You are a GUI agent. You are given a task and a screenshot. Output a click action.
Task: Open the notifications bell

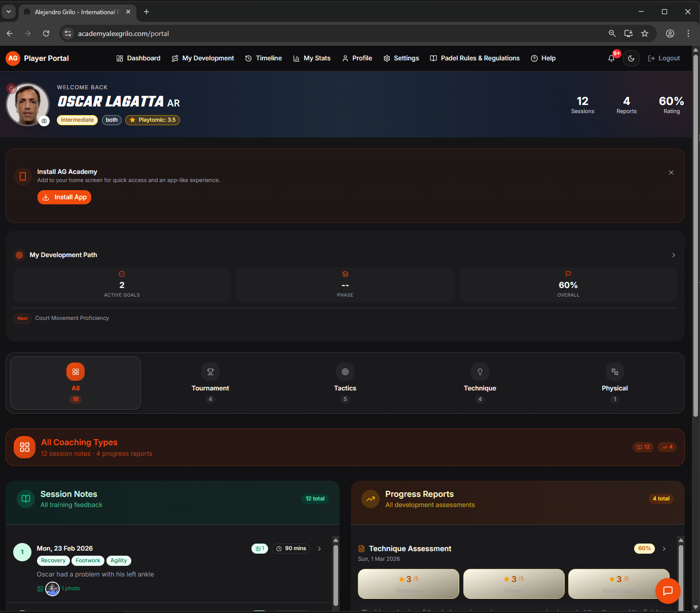[x=611, y=58]
